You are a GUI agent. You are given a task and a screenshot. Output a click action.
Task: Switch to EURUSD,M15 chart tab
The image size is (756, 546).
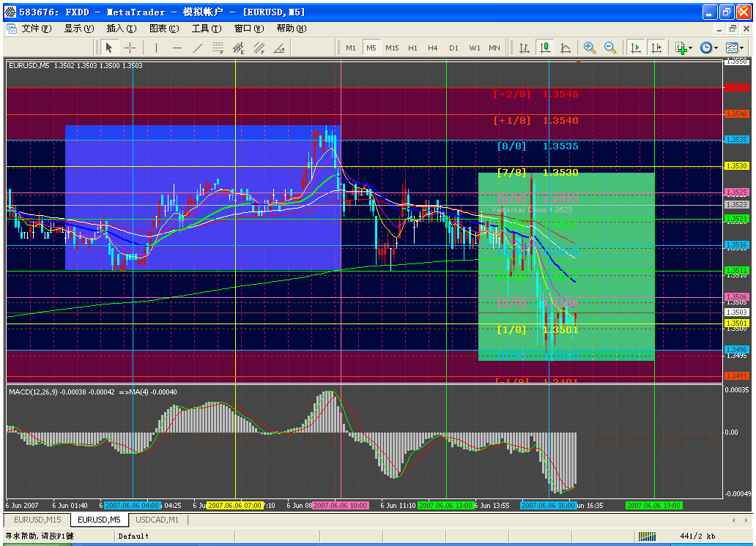37,520
